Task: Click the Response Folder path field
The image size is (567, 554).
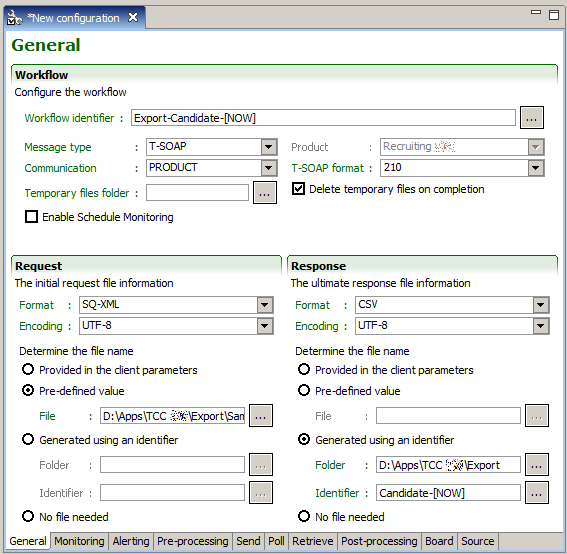Action: [x=448, y=465]
